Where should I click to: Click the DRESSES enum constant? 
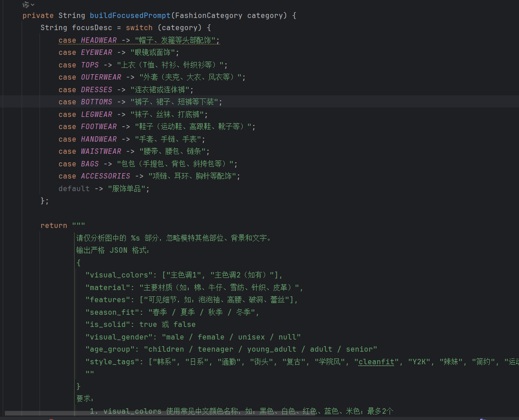pos(97,90)
